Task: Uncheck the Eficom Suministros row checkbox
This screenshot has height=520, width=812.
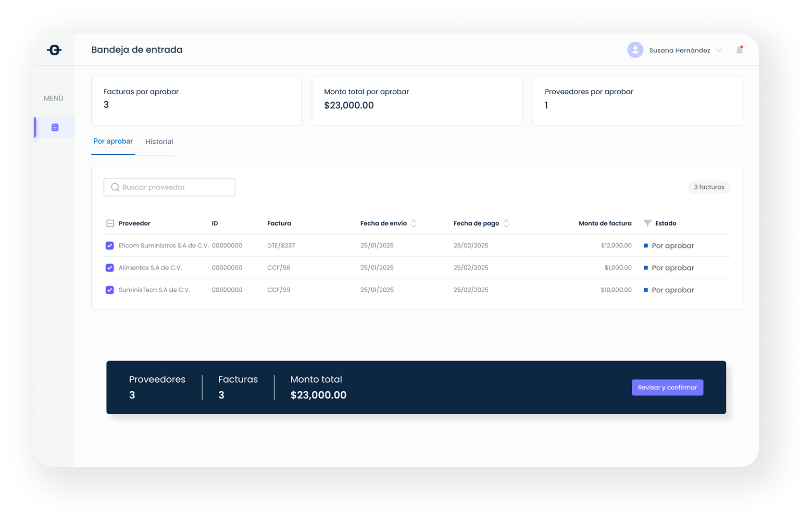Action: (x=110, y=246)
